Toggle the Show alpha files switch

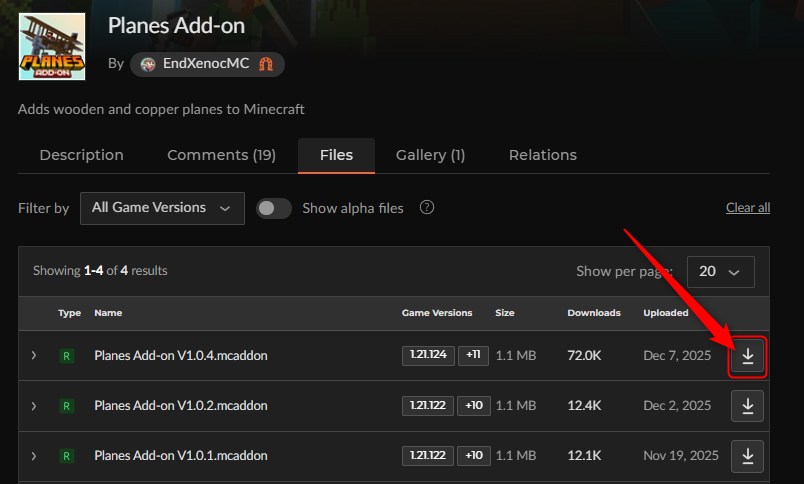(x=274, y=208)
